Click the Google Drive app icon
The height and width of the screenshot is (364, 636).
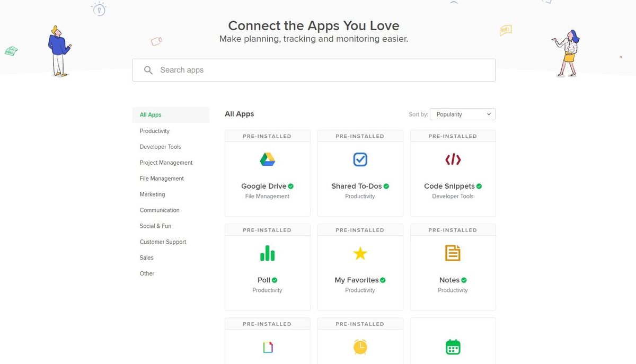[x=267, y=159]
